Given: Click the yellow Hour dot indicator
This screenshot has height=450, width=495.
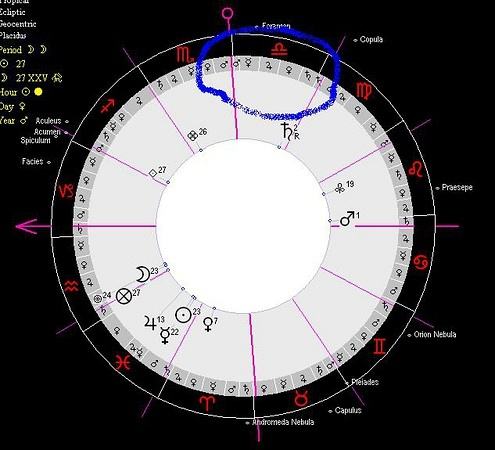Looking at the screenshot, I should pyautogui.click(x=38, y=92).
